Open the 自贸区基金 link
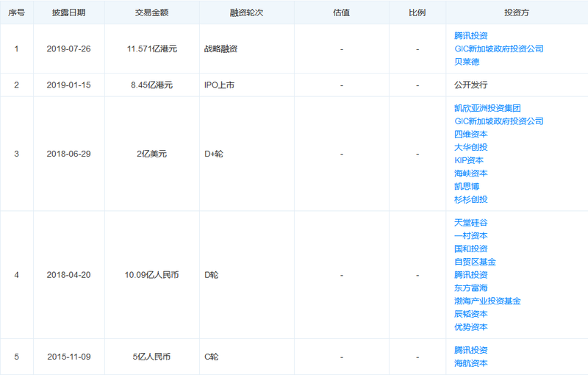 click(475, 262)
